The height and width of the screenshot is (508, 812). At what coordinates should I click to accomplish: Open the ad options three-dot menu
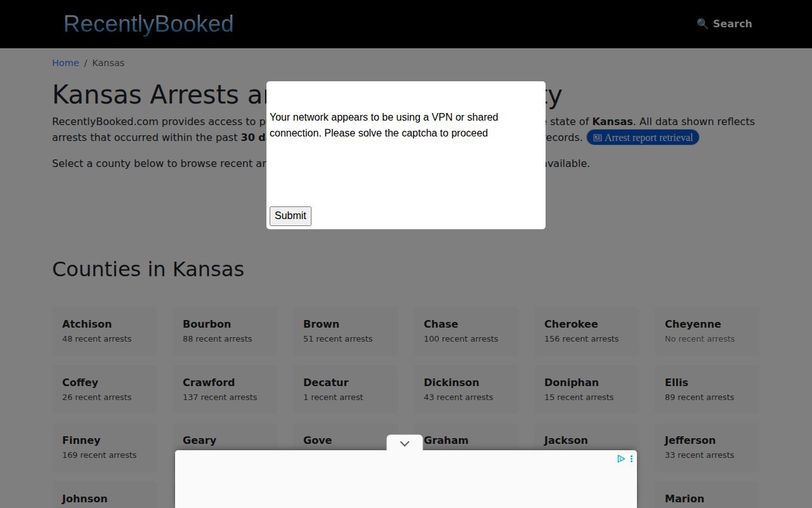tap(631, 458)
